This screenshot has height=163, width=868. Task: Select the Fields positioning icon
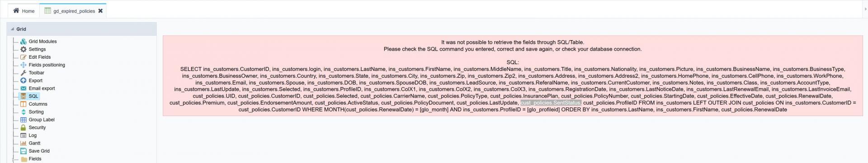point(24,65)
